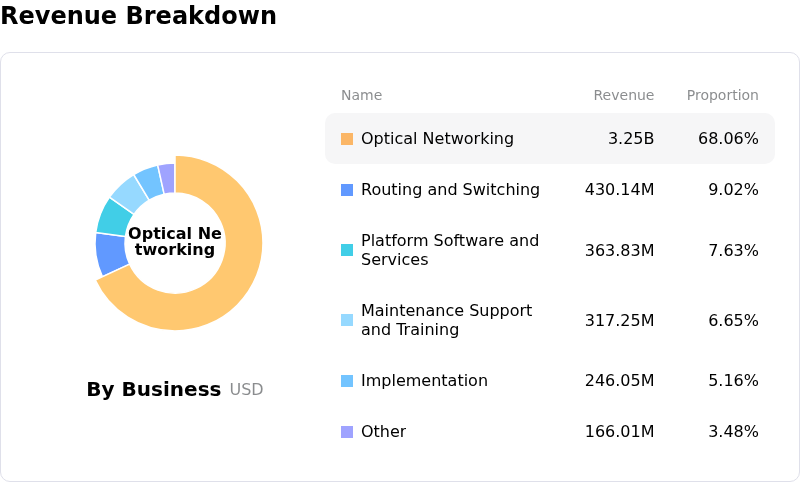Click the Revenue column header
The height and width of the screenshot is (482, 800).
tap(623, 96)
